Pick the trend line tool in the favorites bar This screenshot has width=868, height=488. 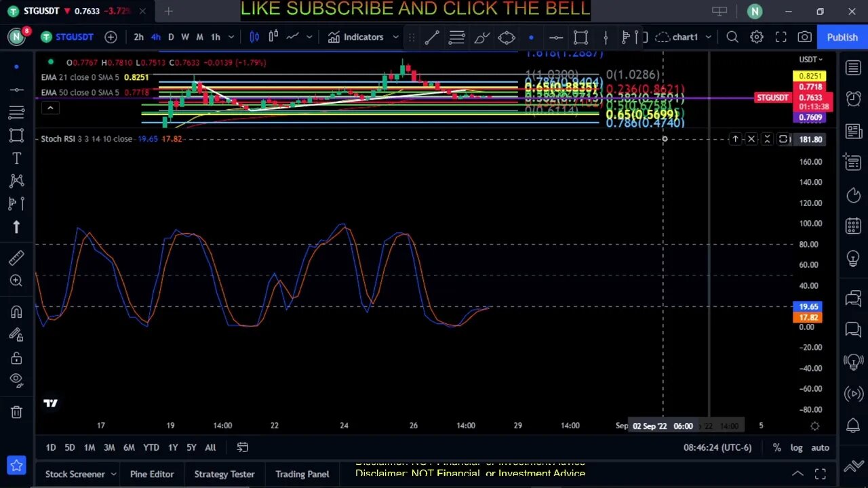(431, 37)
